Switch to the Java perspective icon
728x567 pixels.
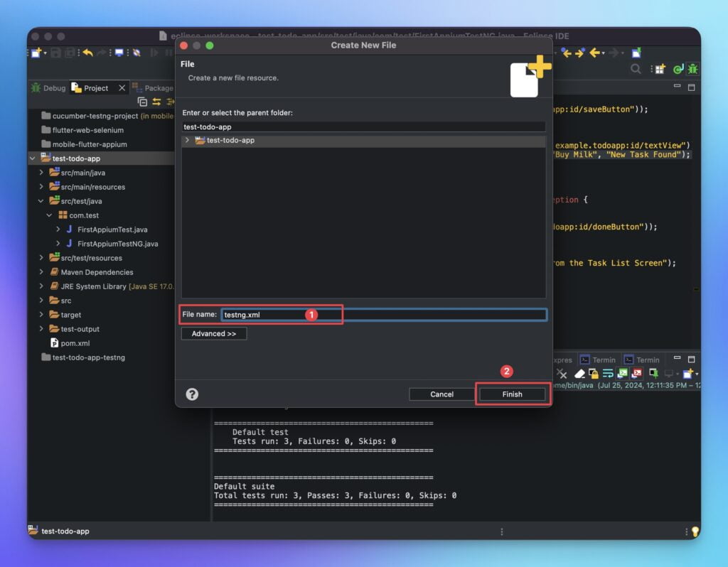point(678,69)
